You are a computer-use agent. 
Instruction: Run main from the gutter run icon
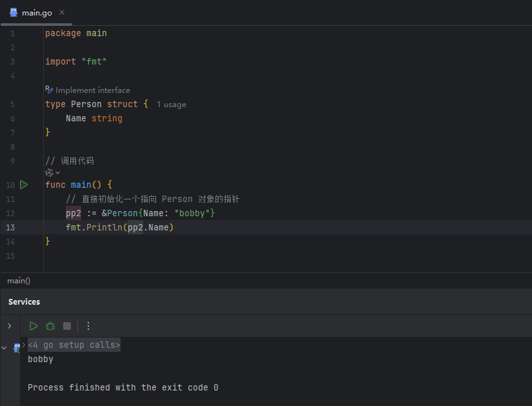click(24, 185)
